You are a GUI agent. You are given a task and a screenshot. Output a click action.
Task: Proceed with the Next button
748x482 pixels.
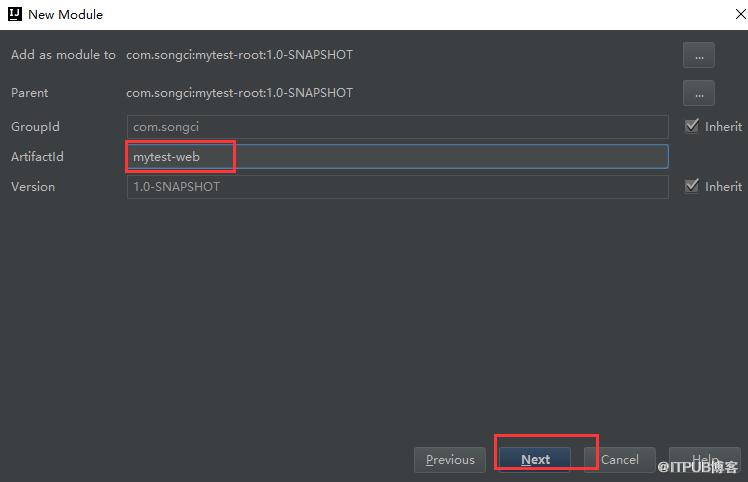point(535,460)
